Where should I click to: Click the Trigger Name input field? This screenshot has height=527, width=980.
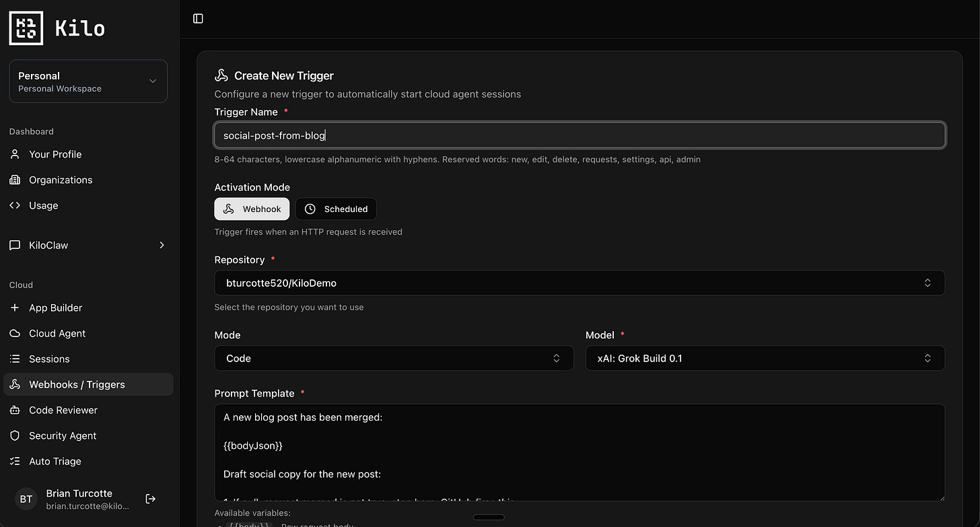pos(580,135)
